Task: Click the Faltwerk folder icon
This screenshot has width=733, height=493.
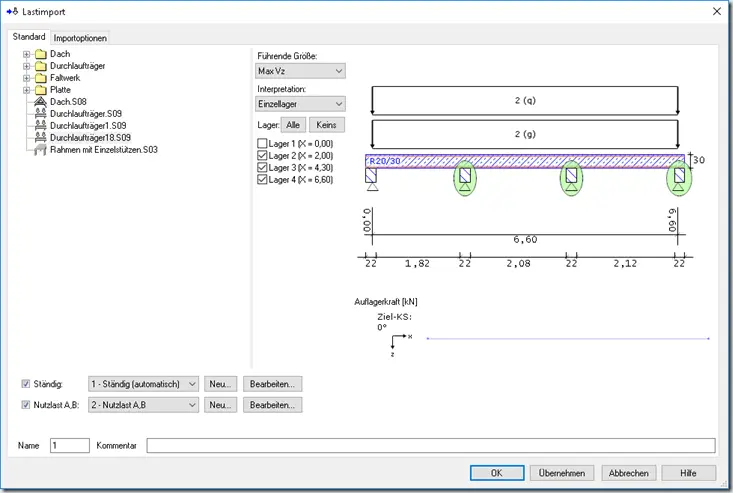Action: pos(41,78)
